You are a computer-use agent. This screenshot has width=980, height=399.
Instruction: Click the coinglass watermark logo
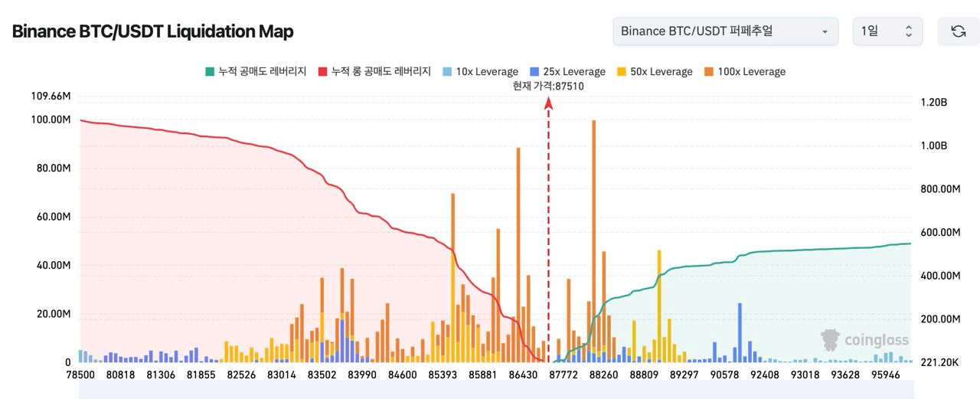[865, 340]
